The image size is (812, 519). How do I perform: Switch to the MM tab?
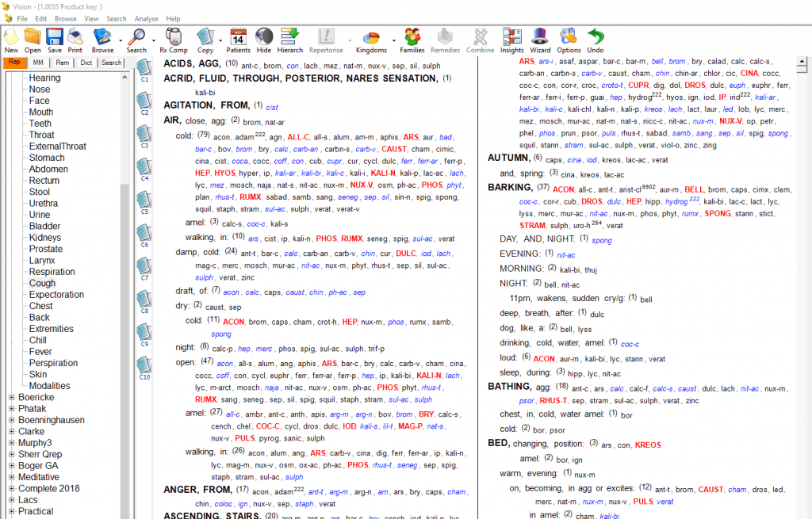[x=38, y=63]
